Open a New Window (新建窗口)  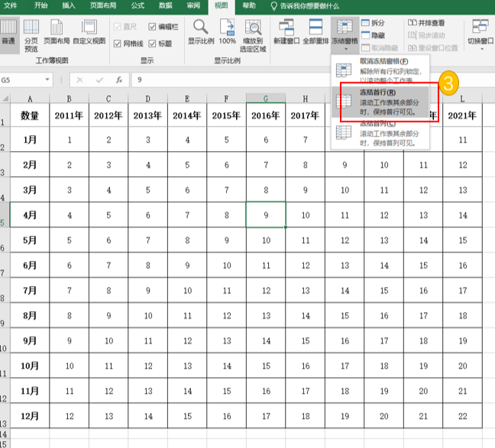click(286, 31)
